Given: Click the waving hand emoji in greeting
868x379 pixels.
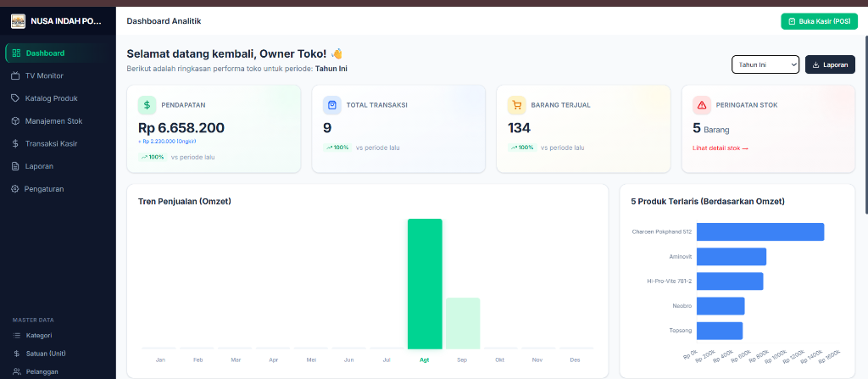Looking at the screenshot, I should pyautogui.click(x=337, y=53).
